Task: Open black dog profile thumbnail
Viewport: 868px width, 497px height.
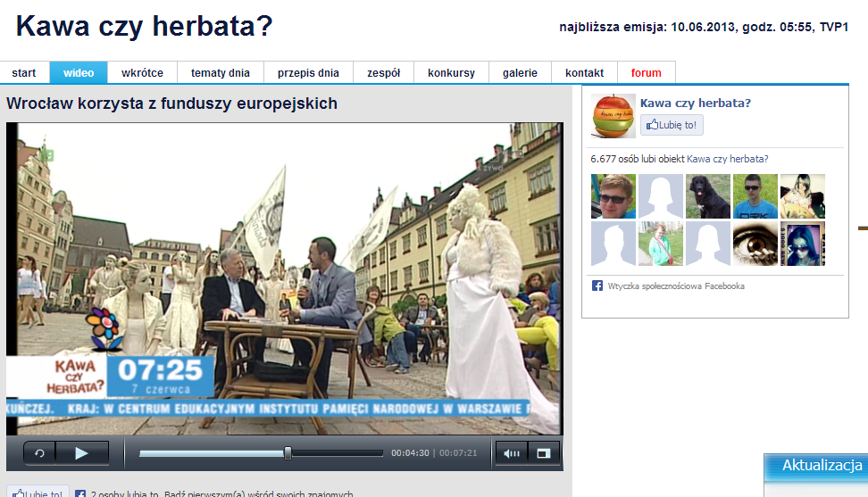Action: coord(708,196)
